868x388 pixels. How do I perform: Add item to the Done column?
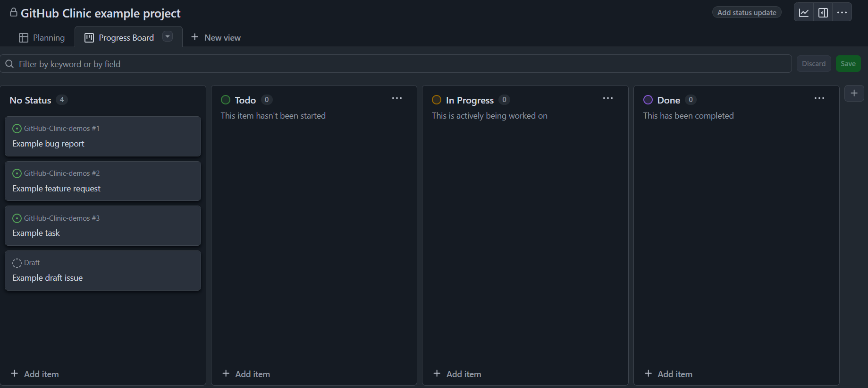pos(669,374)
